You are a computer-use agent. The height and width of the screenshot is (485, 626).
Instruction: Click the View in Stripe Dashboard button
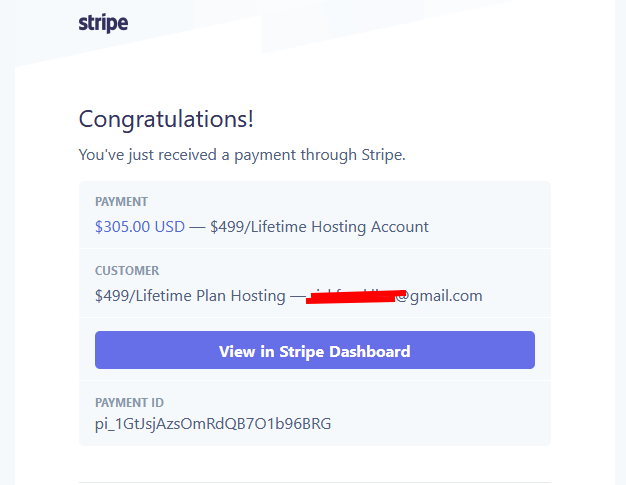click(315, 350)
